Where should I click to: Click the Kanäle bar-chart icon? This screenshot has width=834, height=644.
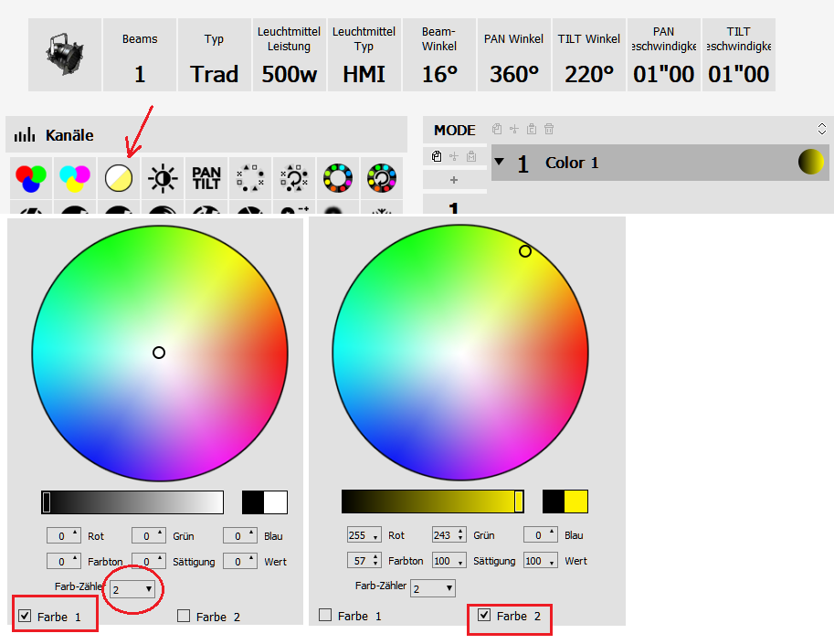(x=25, y=134)
